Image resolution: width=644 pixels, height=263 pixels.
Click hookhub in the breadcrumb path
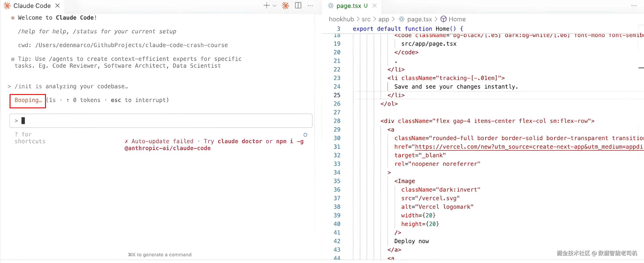(341, 19)
